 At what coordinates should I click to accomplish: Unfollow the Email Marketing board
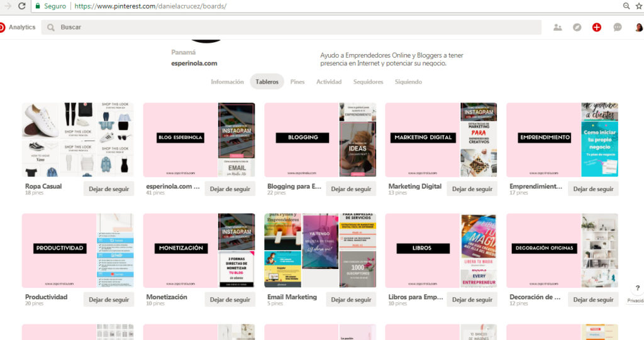(x=351, y=300)
